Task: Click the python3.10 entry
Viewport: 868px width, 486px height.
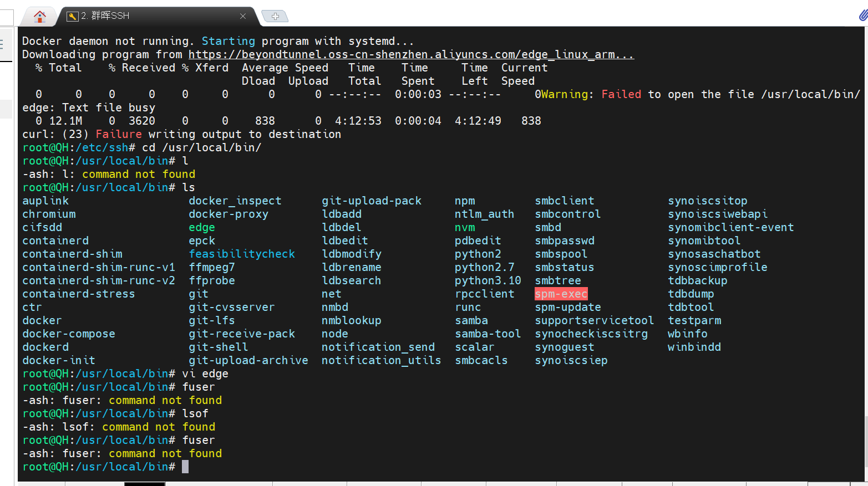Action: 488,280
